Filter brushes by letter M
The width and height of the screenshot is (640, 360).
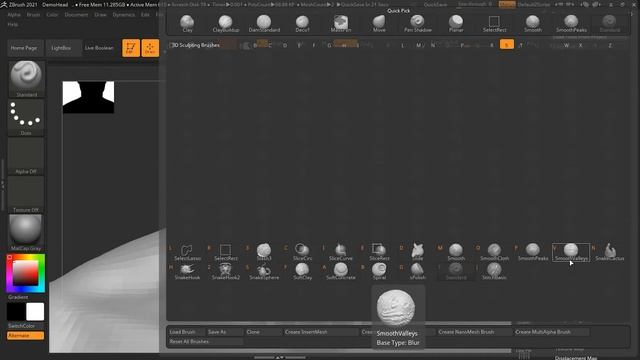(418, 45)
